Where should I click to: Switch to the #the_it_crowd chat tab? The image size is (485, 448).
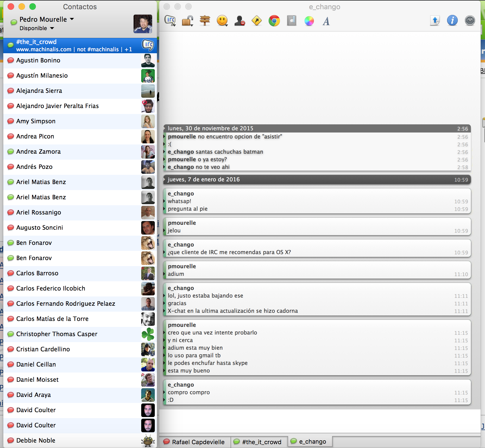coord(259,442)
